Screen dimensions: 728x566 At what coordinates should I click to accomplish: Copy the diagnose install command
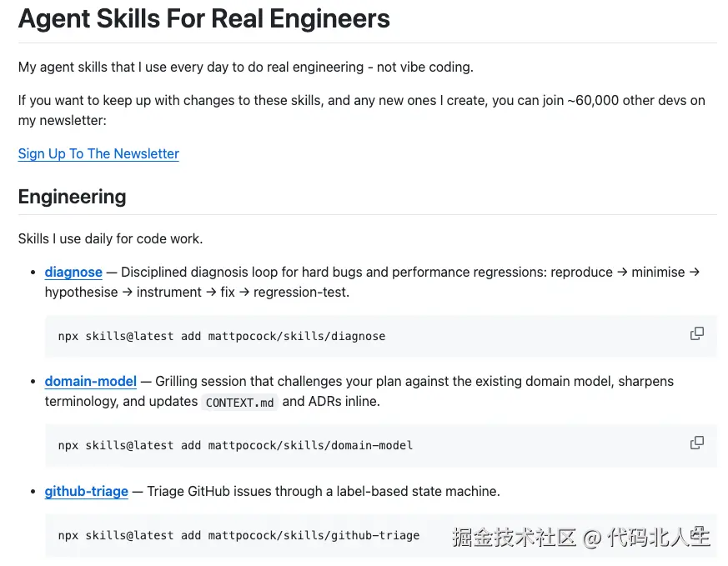(696, 333)
